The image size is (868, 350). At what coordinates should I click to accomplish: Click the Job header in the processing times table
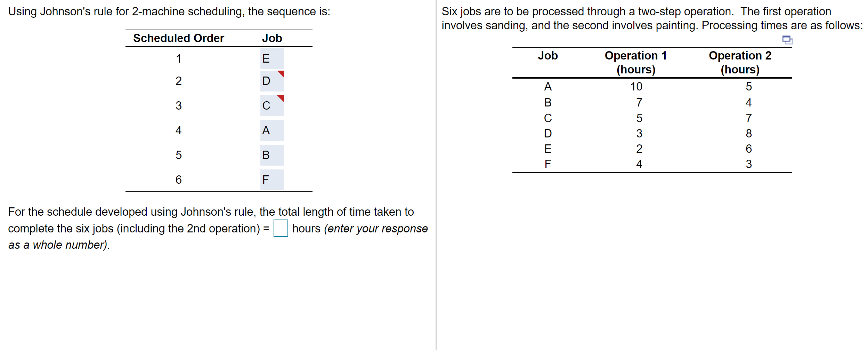[x=548, y=56]
